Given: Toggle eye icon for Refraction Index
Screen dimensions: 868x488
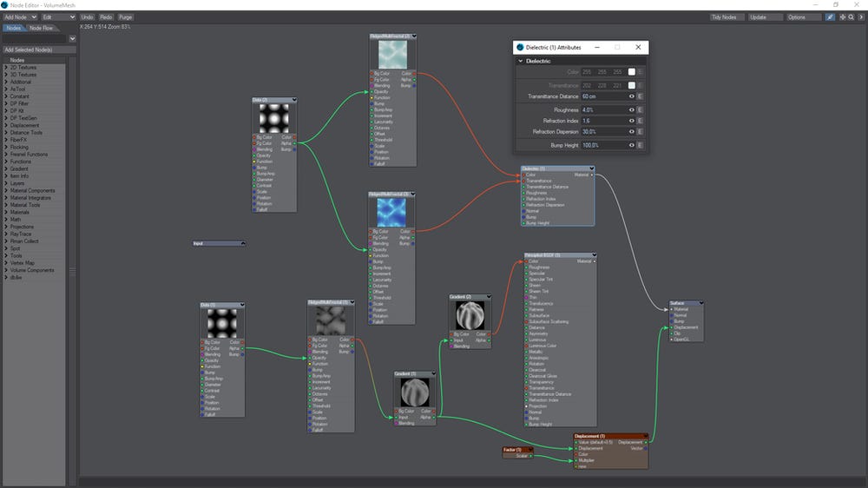Looking at the screenshot, I should coord(632,121).
